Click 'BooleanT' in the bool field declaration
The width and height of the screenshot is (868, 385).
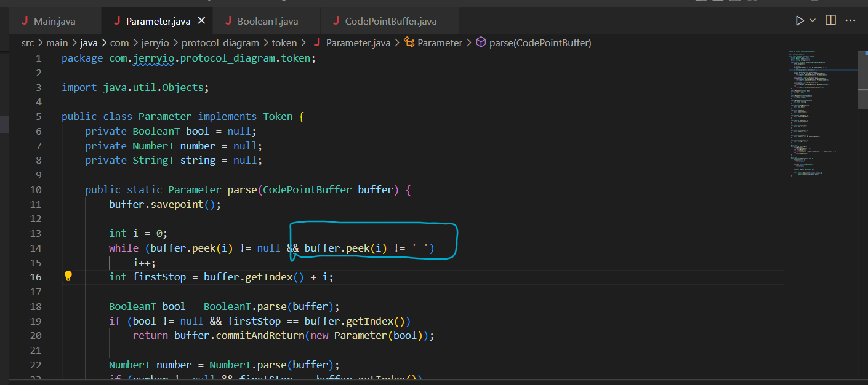pyautogui.click(x=156, y=131)
